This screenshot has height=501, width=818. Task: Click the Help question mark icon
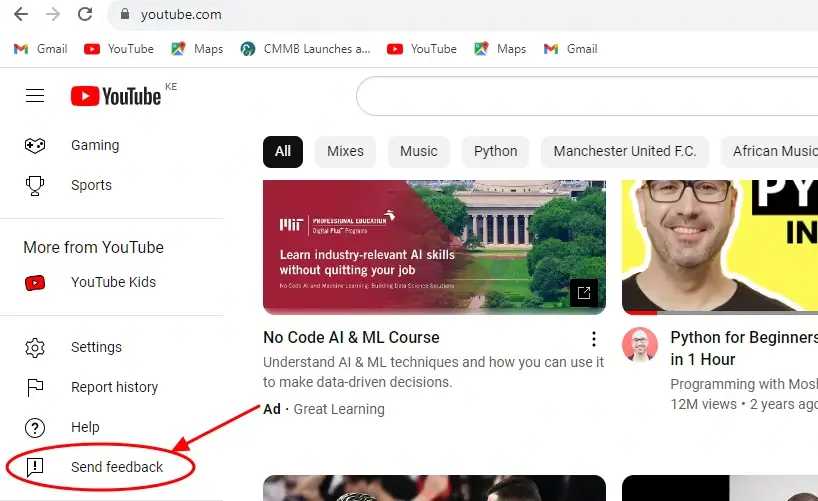pos(35,428)
